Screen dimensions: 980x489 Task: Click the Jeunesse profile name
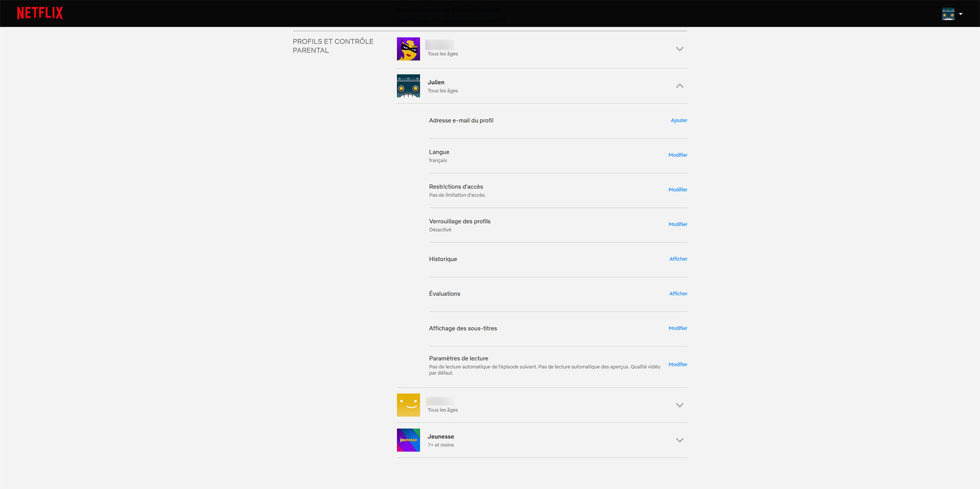(441, 436)
